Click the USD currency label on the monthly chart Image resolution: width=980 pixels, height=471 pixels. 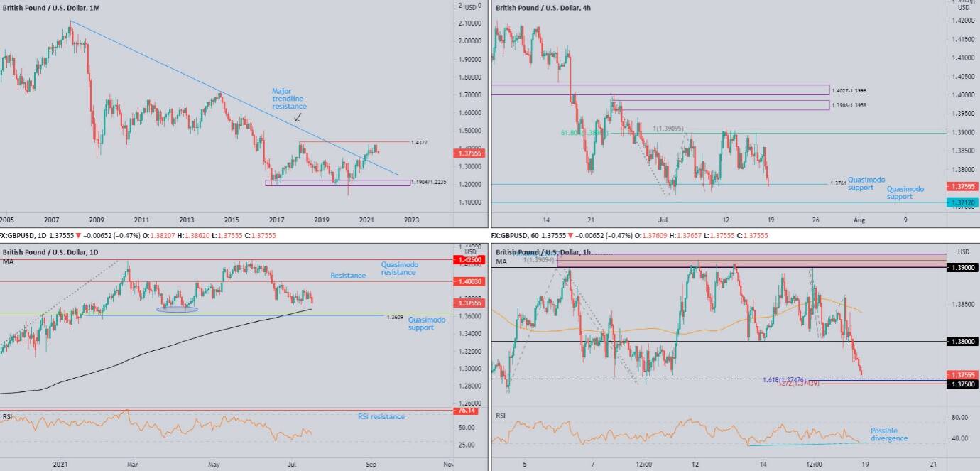470,7
